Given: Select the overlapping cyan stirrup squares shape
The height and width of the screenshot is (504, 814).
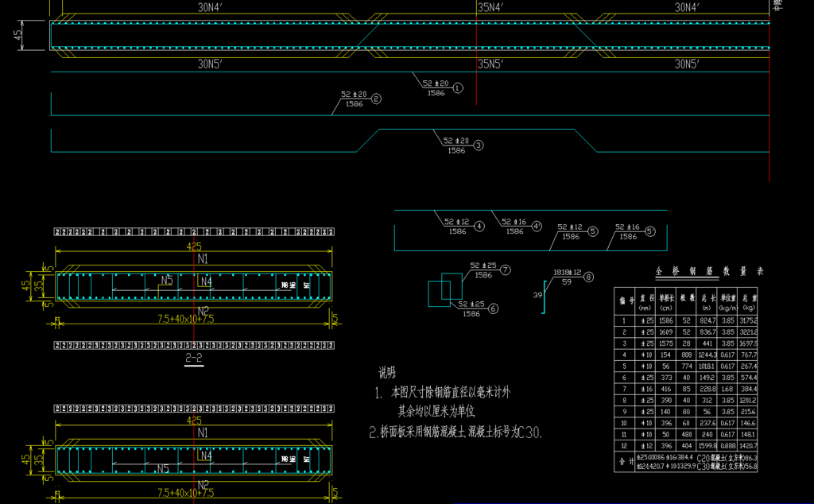Looking at the screenshot, I should (x=444, y=291).
